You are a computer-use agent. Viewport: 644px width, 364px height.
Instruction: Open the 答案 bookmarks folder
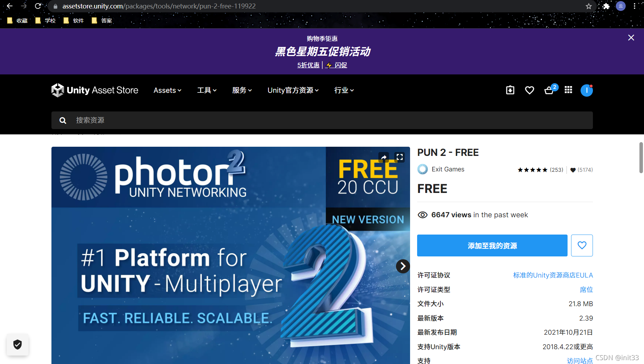(x=102, y=20)
